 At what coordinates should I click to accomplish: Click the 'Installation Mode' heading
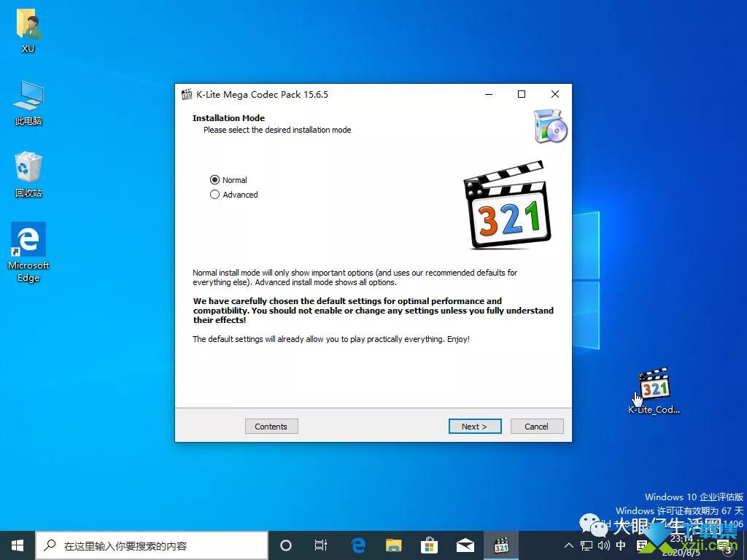[228, 118]
